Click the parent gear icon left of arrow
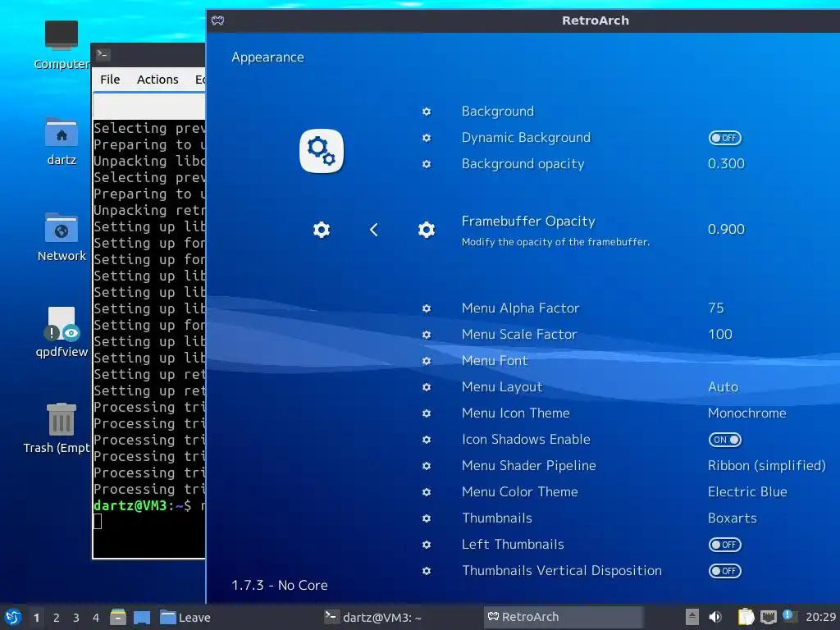This screenshot has height=630, width=840. coord(322,230)
